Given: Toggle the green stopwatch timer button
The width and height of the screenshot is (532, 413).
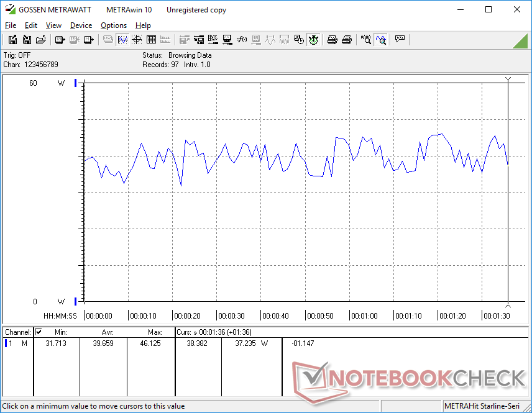Looking at the screenshot, I should pos(313,40).
